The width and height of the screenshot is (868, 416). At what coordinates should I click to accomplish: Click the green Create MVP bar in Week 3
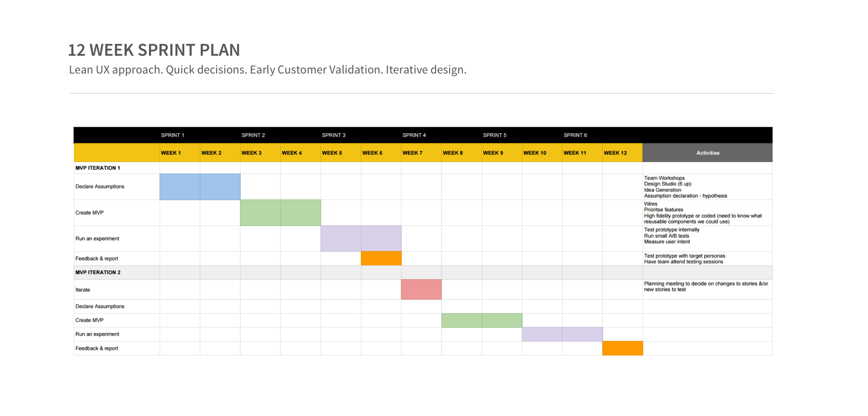(260, 213)
